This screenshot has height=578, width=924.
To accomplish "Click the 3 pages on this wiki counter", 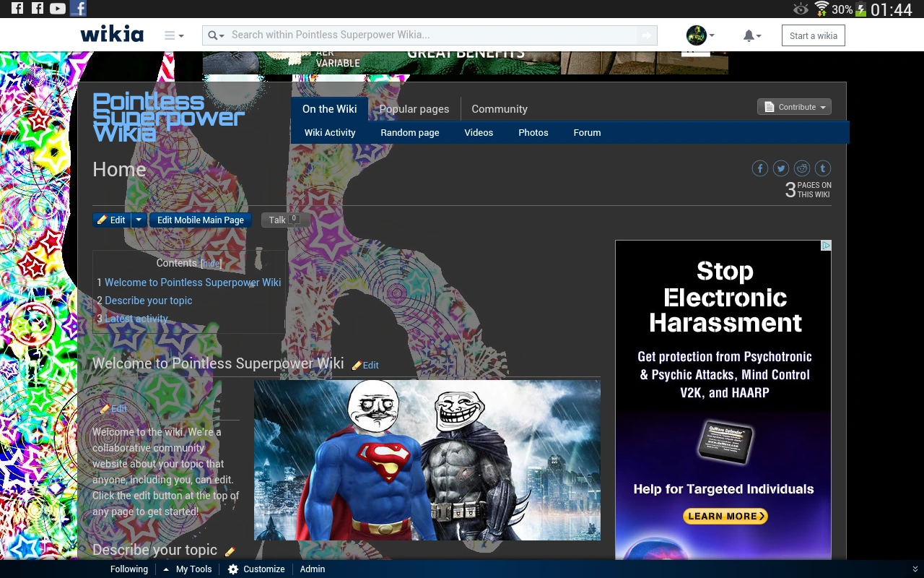I will 808,190.
